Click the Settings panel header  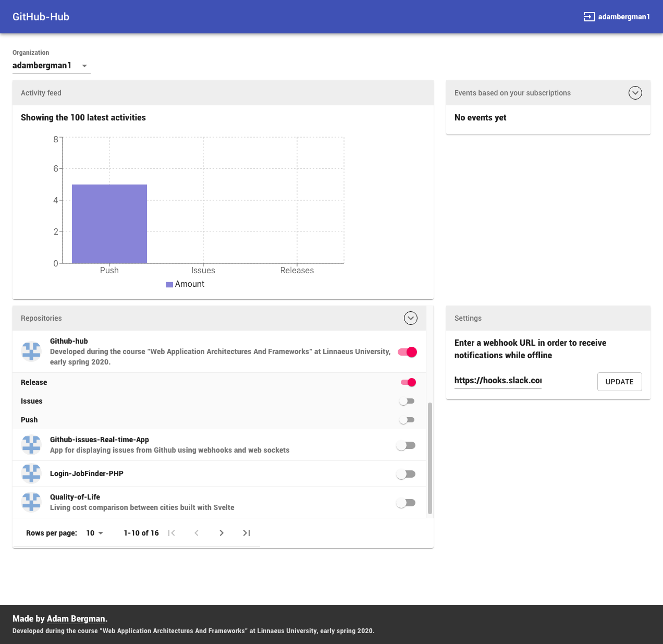click(x=548, y=318)
